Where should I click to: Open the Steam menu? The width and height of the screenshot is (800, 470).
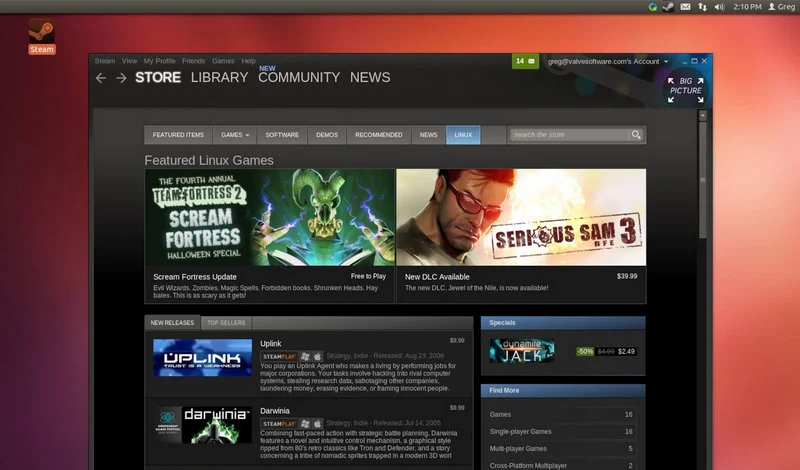[x=105, y=61]
